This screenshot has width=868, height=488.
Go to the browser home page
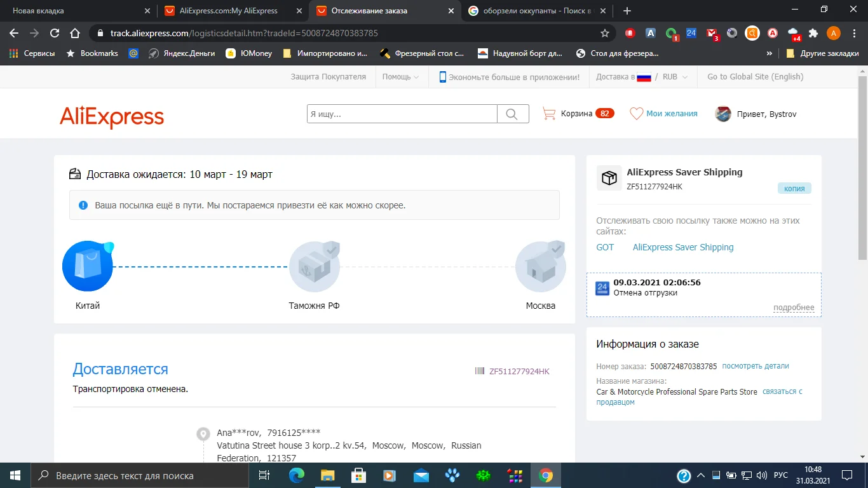[x=75, y=33]
